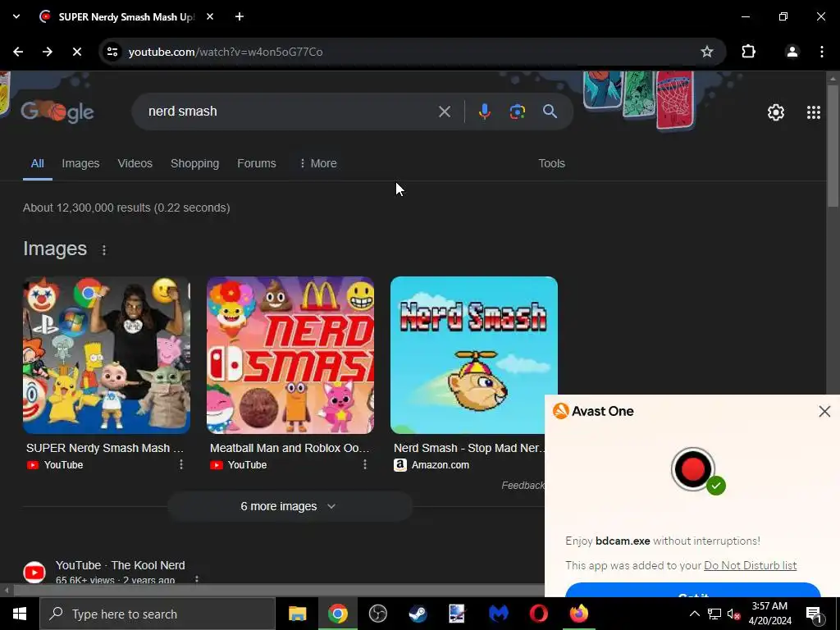Click the Got it button in Avast
The height and width of the screenshot is (630, 840).
point(692,591)
